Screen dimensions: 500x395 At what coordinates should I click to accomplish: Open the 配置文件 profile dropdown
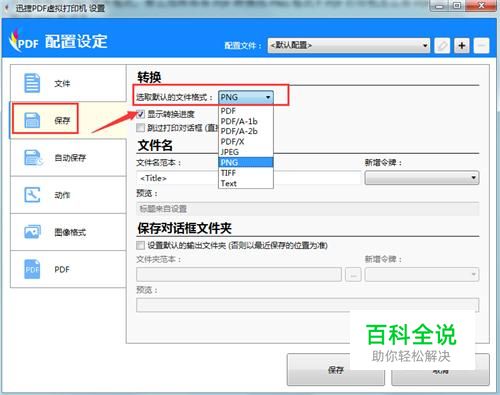click(349, 45)
